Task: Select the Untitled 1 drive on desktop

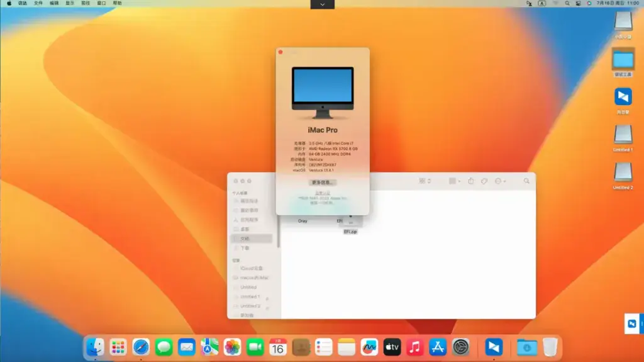Action: click(623, 139)
